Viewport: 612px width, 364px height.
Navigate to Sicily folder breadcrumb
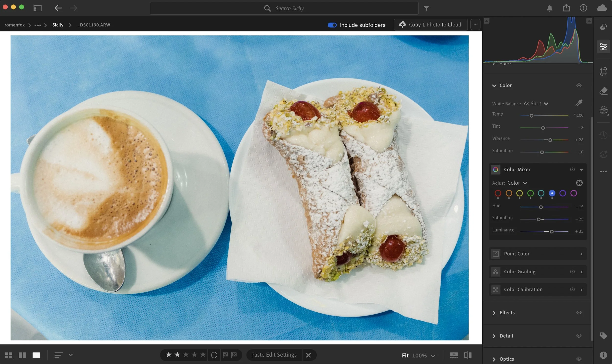[58, 25]
